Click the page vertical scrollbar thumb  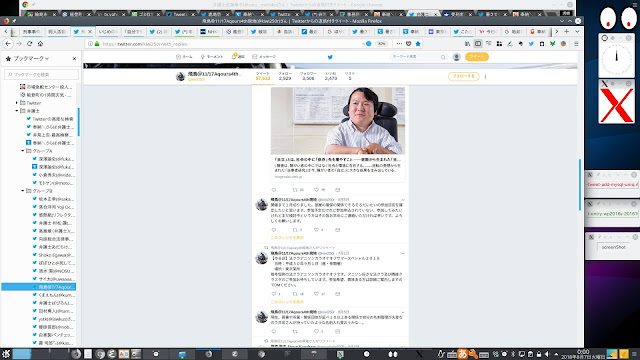coord(580,184)
